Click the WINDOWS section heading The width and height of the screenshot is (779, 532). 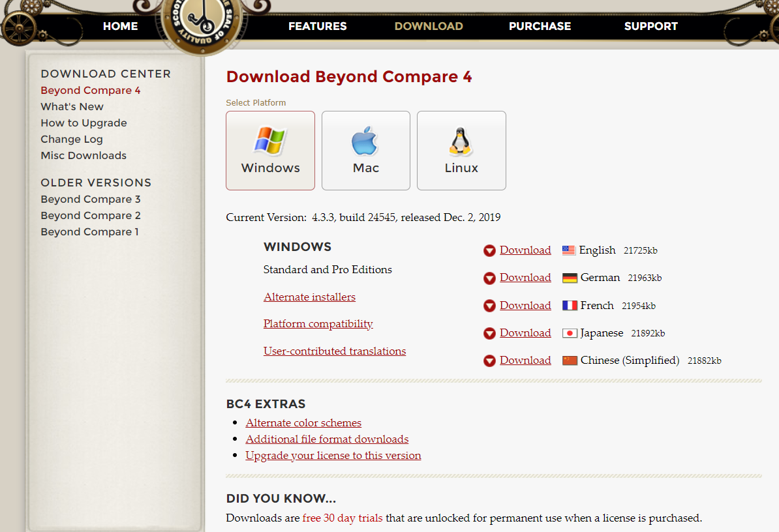[297, 246]
